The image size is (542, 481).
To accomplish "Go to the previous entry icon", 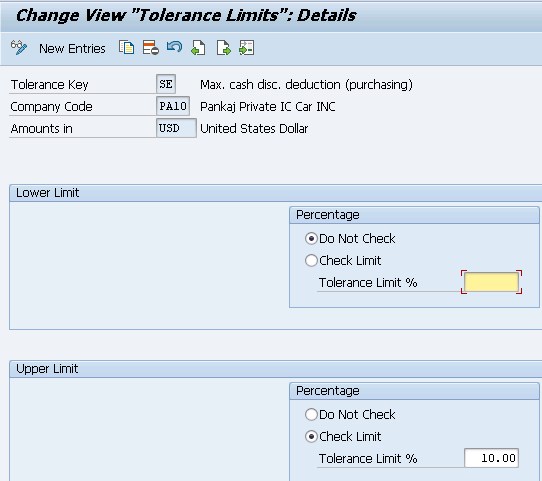I will [x=198, y=48].
